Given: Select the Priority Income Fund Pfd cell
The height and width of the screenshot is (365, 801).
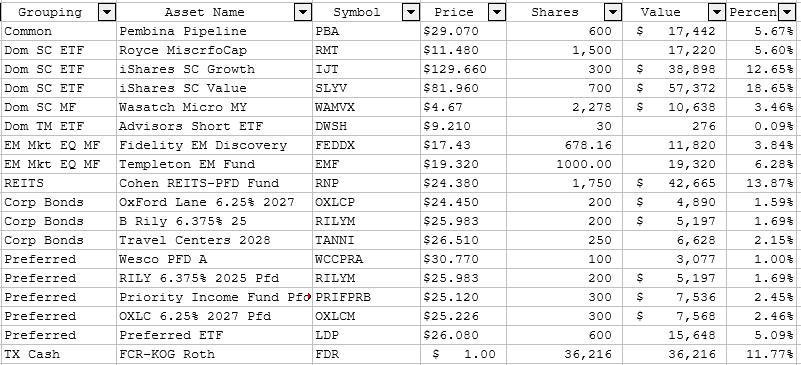Looking at the screenshot, I should tap(215, 297).
